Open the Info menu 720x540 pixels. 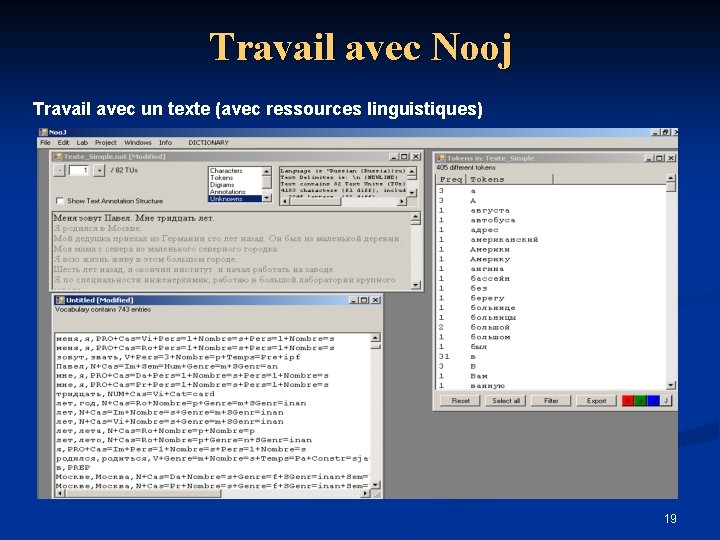click(x=165, y=143)
